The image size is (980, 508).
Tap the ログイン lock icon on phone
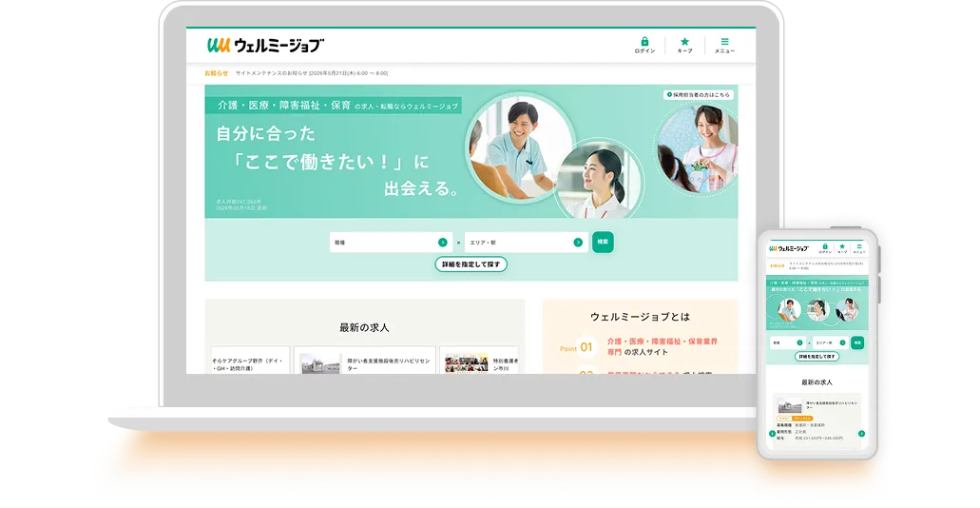coord(825,246)
